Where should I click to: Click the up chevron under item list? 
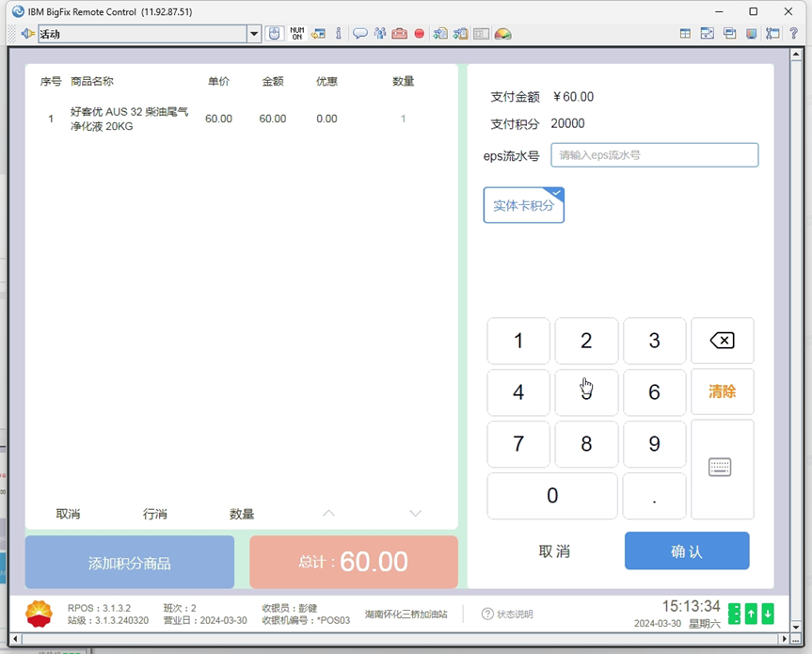click(x=328, y=514)
